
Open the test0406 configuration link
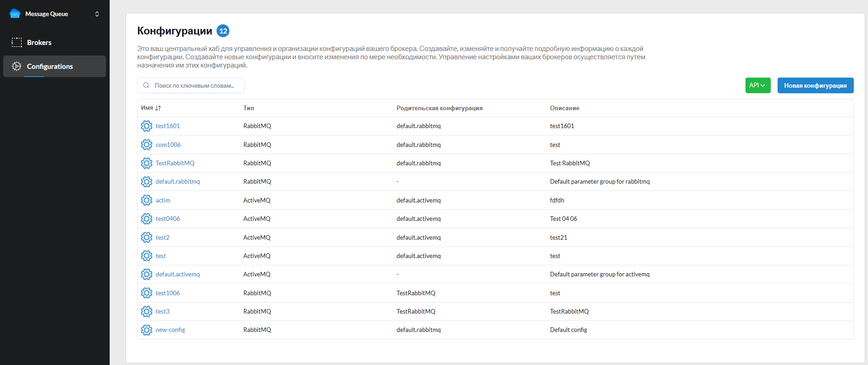tap(167, 219)
